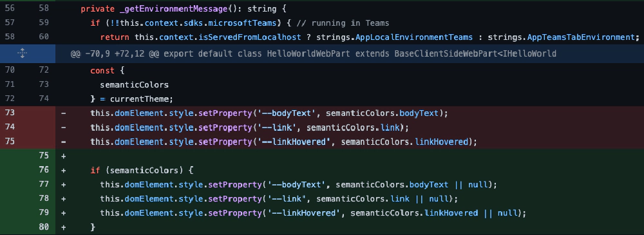Click the closing brace on line 80

93,227
